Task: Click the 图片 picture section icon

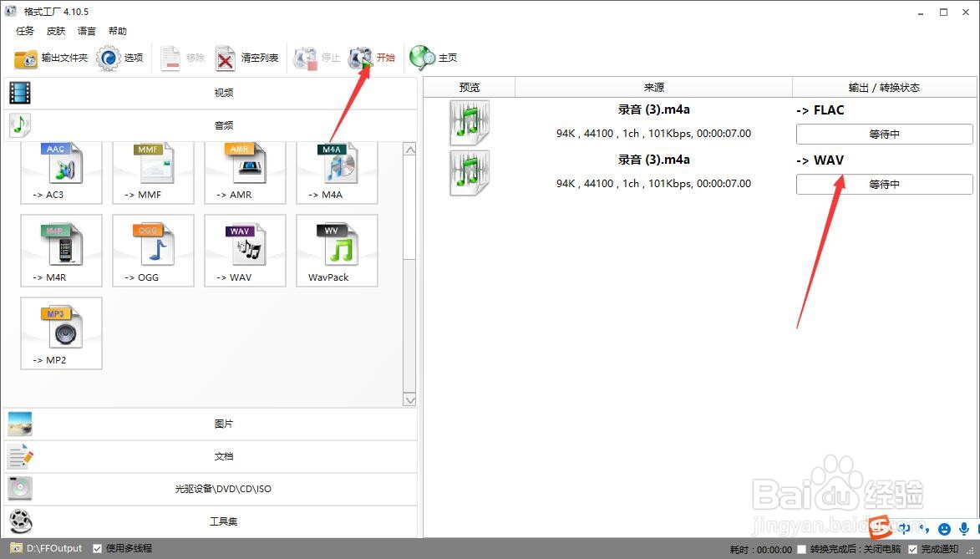Action: [20, 424]
